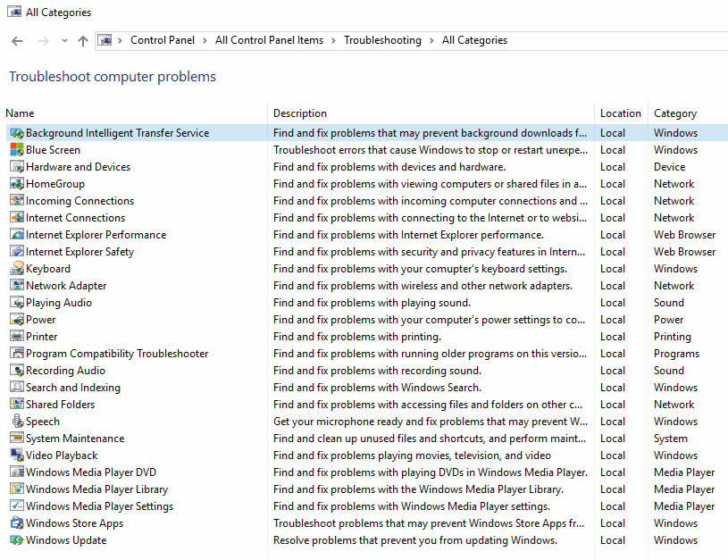Image resolution: width=728 pixels, height=560 pixels.
Task: Open Internet Connections troubleshooter name
Action: pos(75,218)
